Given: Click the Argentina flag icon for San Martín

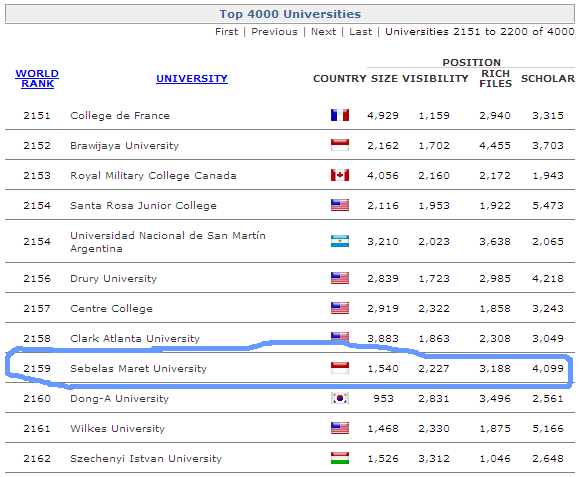Looking at the screenshot, I should tap(340, 241).
